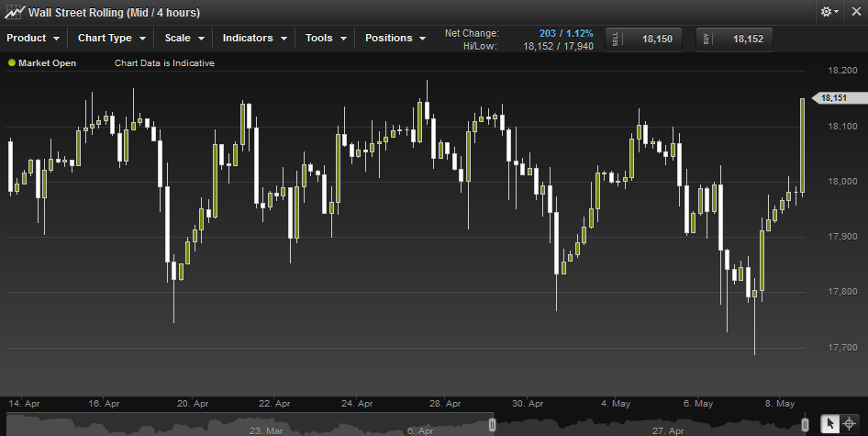Image resolution: width=868 pixels, height=436 pixels.
Task: Select the pointer cursor tool
Action: [x=829, y=424]
